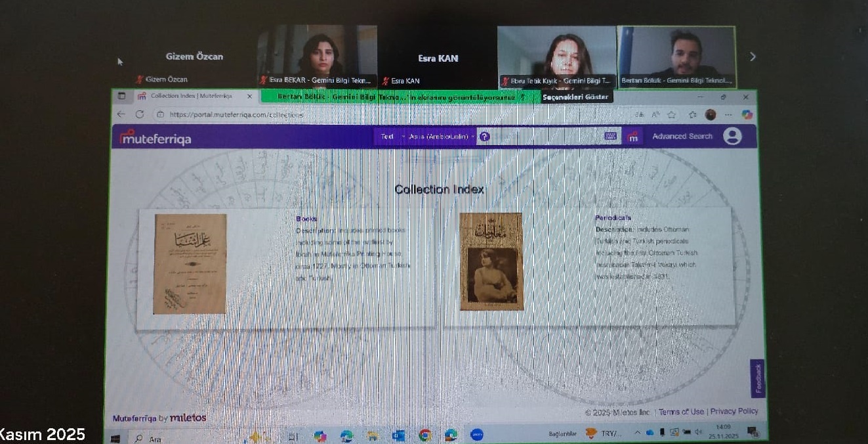Image resolution: width=868 pixels, height=444 pixels.
Task: Click the user profile avatar icon
Action: click(732, 136)
